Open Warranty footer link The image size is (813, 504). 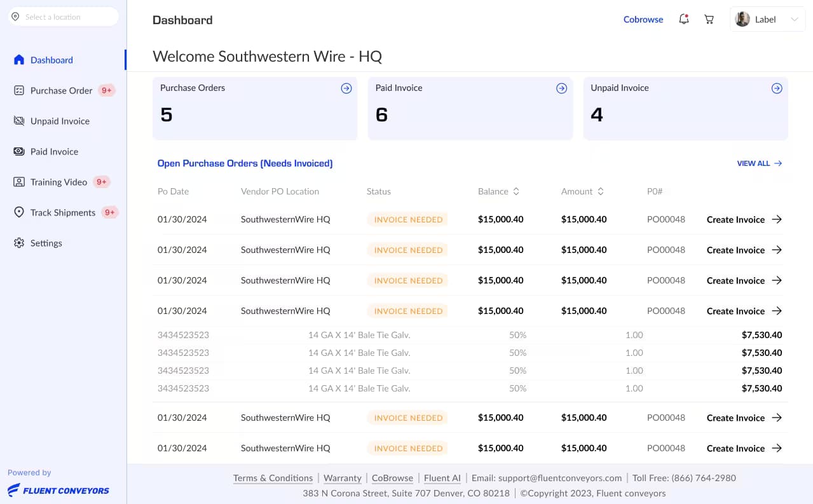click(343, 478)
